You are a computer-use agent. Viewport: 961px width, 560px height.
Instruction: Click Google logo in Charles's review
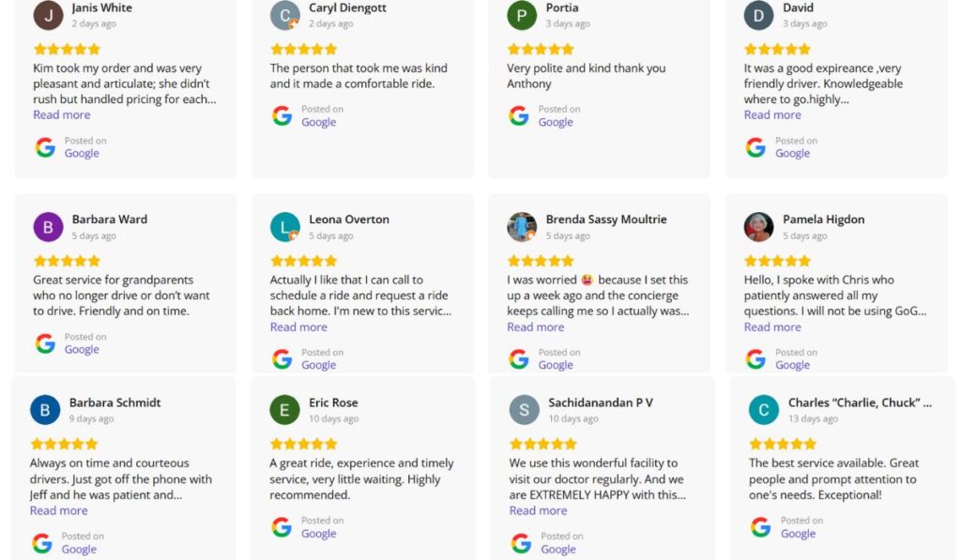click(760, 527)
